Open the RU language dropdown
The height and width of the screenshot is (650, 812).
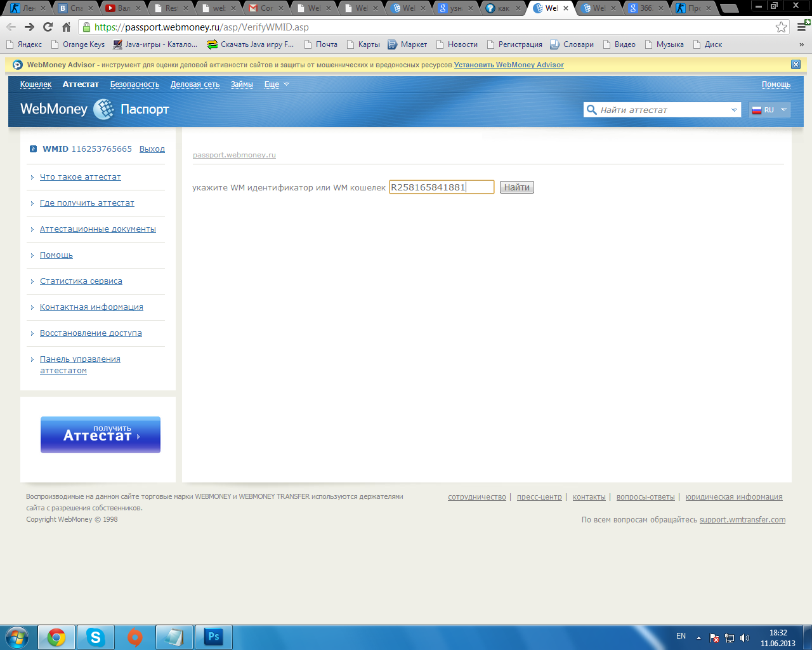click(769, 110)
